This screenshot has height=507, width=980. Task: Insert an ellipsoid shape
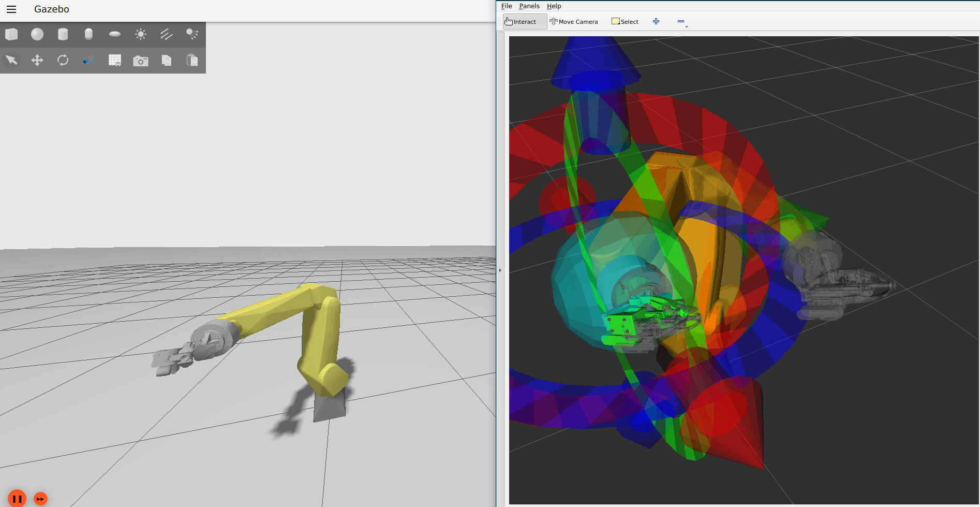click(115, 34)
